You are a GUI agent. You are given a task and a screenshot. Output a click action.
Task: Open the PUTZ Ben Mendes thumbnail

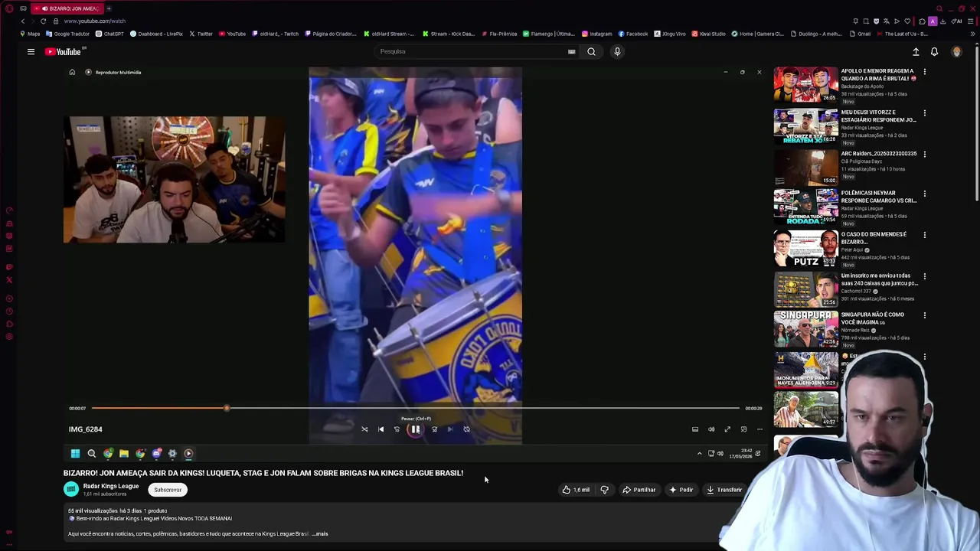click(x=805, y=249)
